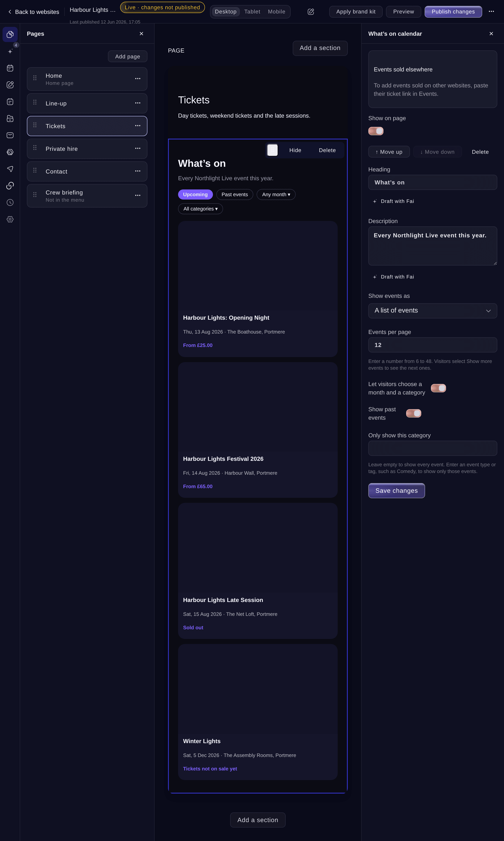The image size is (504, 841).
Task: Open the sparkle AI assistant sidebar icon
Action: pyautogui.click(x=10, y=51)
